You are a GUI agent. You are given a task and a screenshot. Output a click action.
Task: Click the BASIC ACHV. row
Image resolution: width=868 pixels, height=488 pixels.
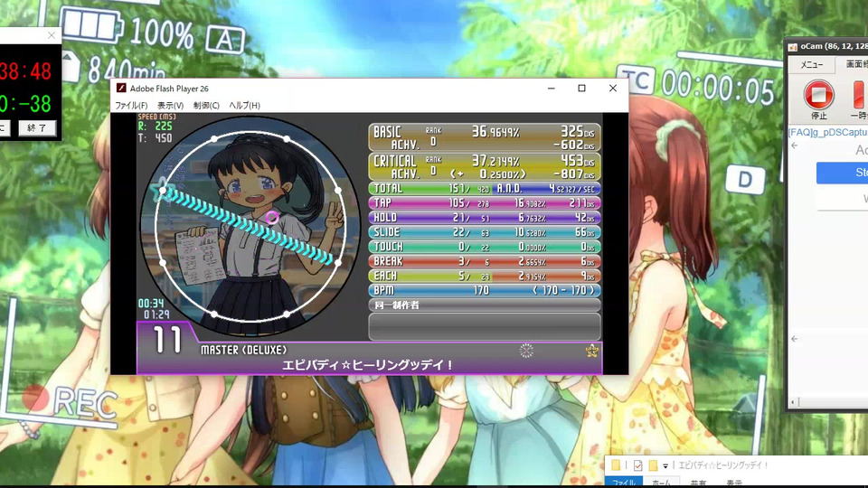tap(485, 137)
